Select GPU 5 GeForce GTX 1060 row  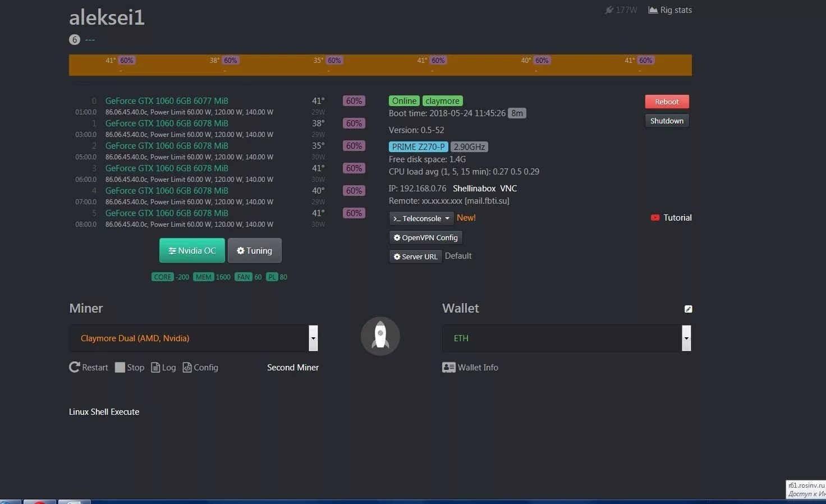pos(167,213)
